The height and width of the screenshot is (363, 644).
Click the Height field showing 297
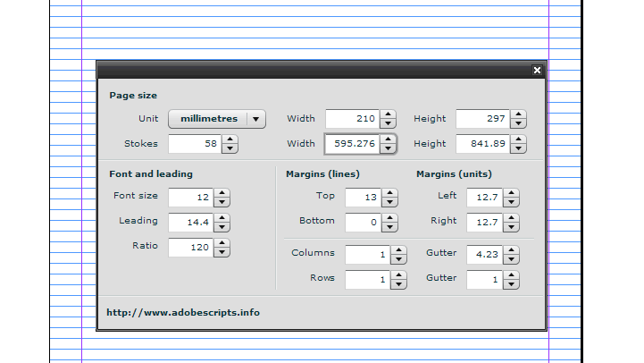(483, 119)
